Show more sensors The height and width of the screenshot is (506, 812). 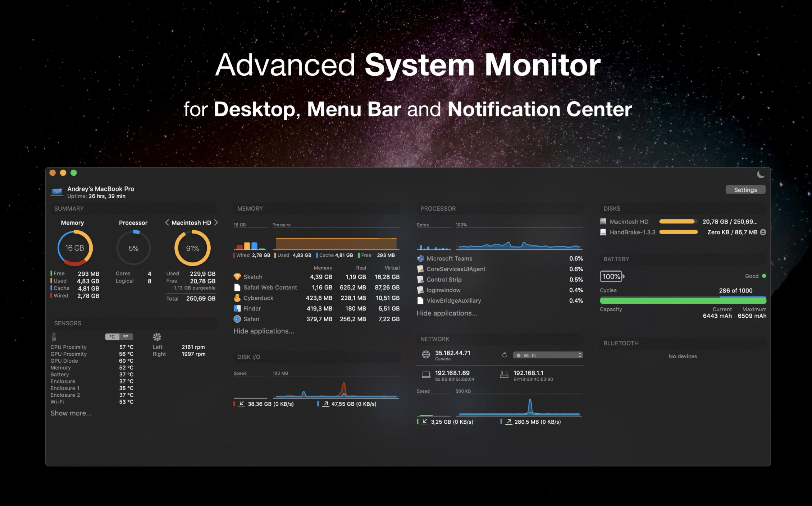[x=71, y=413]
